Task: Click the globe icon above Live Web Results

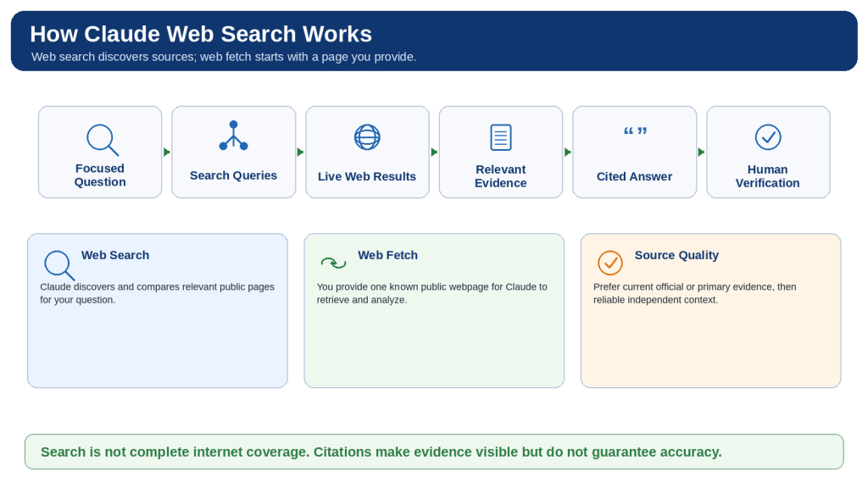Action: click(x=367, y=137)
